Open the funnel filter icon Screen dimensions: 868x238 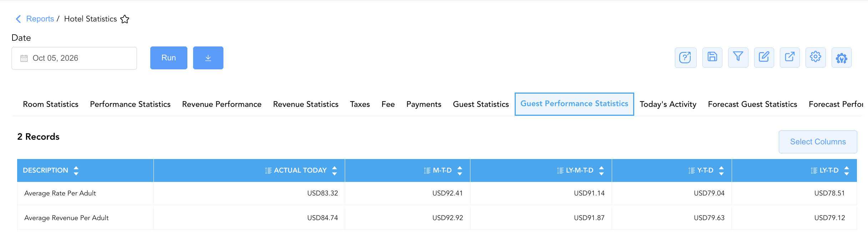point(738,57)
